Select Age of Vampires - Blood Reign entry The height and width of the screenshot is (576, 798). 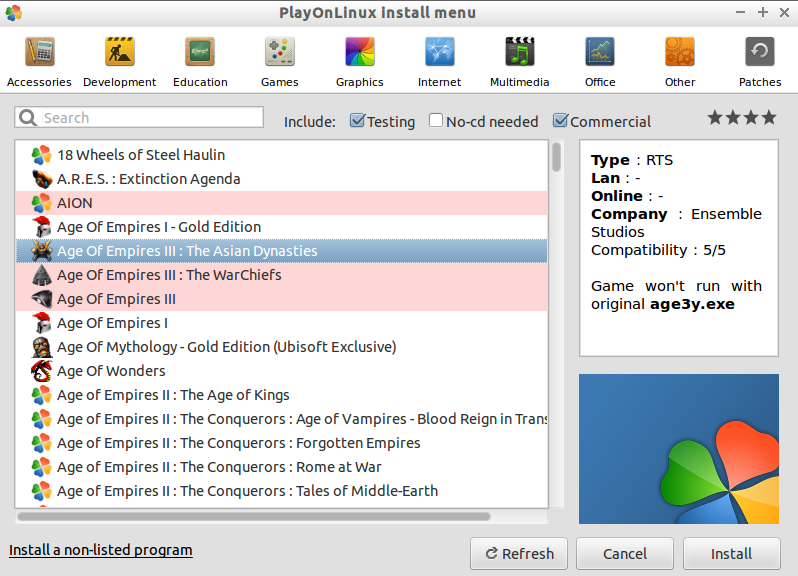pyautogui.click(x=281, y=419)
